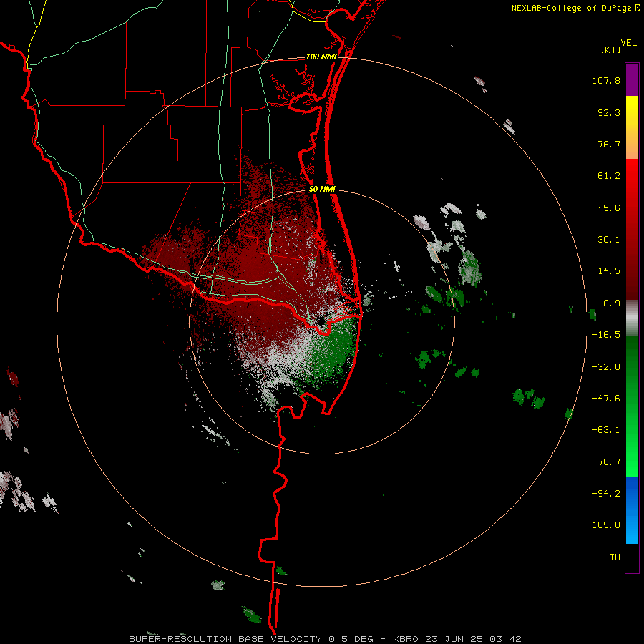This screenshot has height=644, width=644.
Task: Click the -63.1 legend value
Action: click(606, 430)
